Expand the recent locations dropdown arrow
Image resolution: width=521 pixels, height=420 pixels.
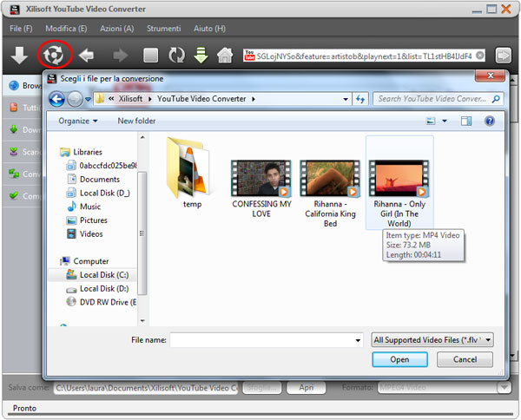tap(88, 99)
